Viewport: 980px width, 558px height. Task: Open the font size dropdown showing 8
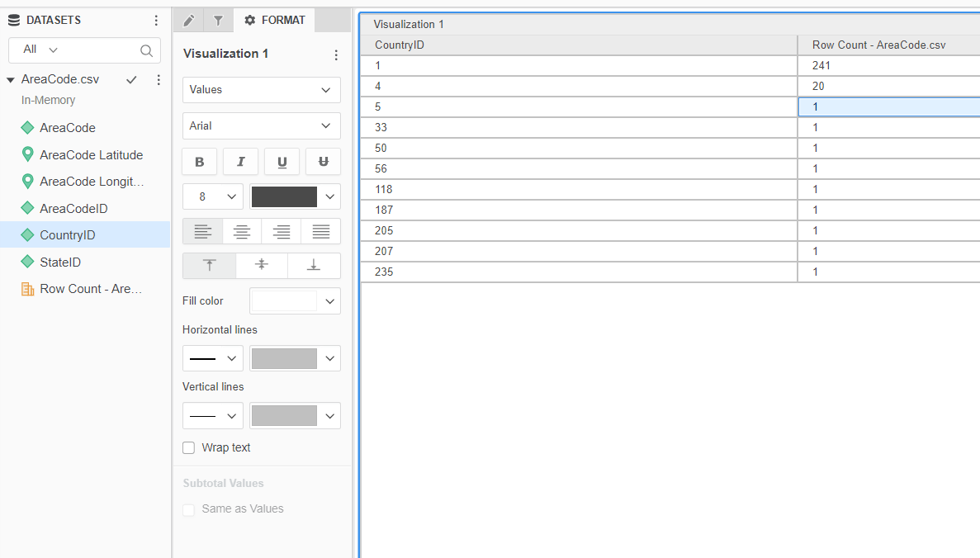[212, 196]
